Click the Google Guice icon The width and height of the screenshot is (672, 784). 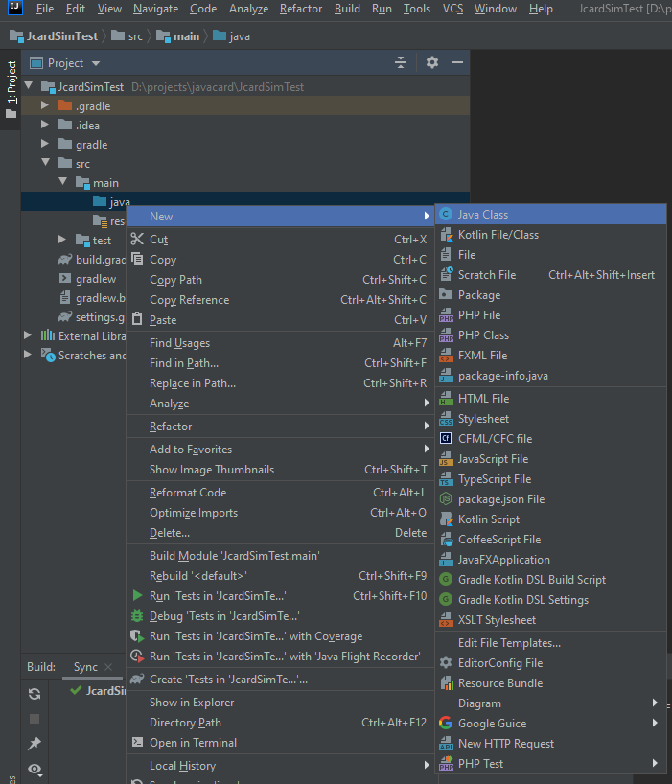pos(446,724)
